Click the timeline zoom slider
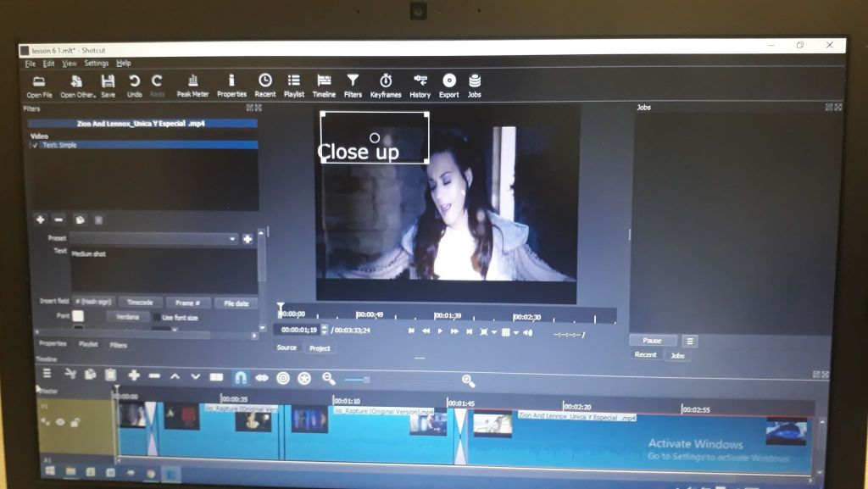The image size is (868, 489). click(x=366, y=380)
